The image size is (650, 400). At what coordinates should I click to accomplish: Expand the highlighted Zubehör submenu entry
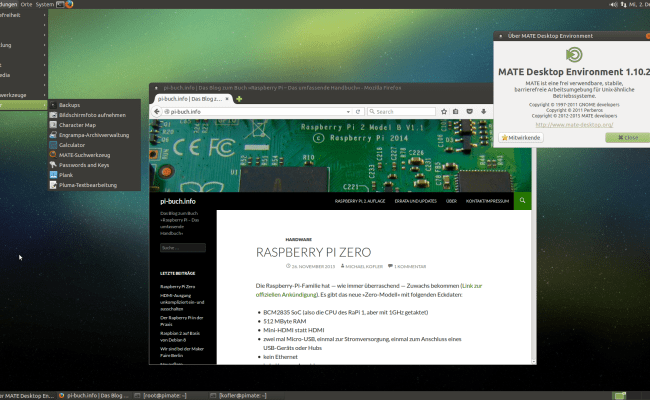click(24, 105)
